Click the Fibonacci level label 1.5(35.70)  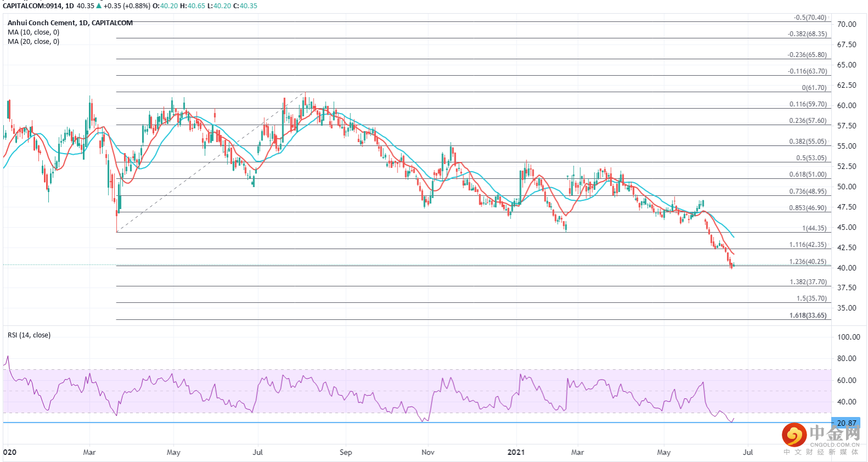(811, 298)
